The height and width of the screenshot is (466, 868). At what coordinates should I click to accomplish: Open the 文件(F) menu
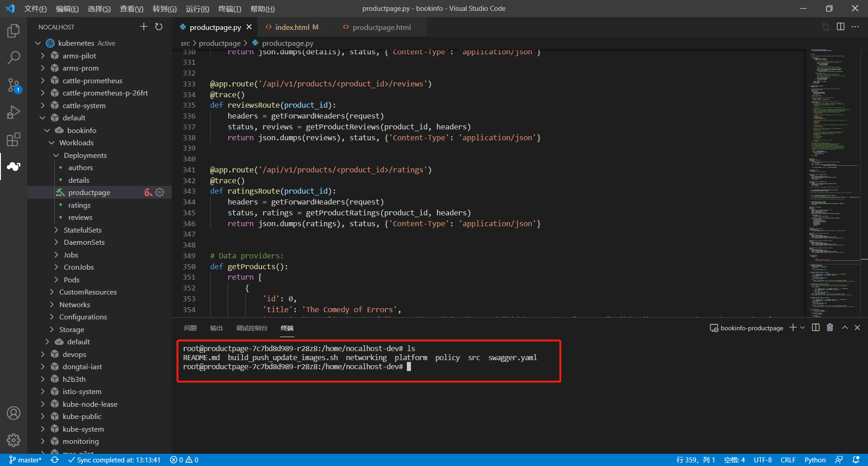pyautogui.click(x=35, y=9)
